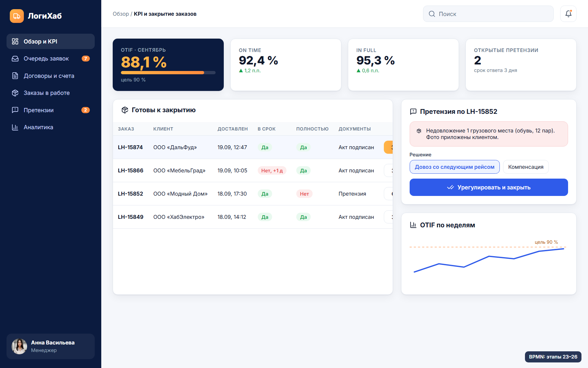Click the red Нет badge for LH-15852

click(x=304, y=194)
